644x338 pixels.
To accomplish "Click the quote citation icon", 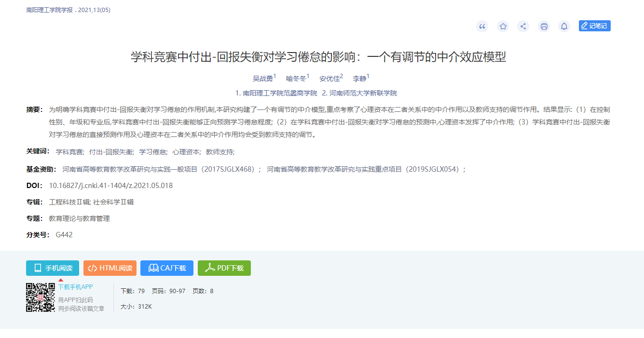I will pos(482,27).
